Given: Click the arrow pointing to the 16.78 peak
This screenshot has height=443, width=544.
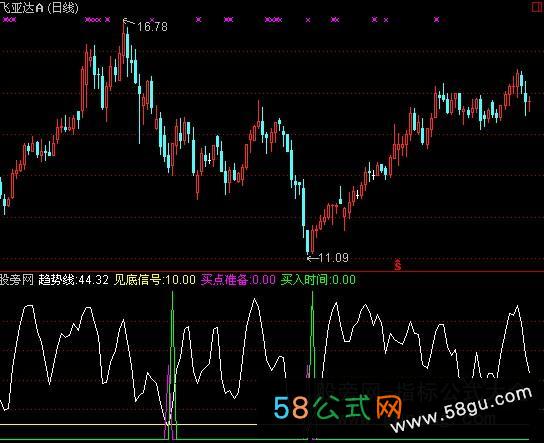Looking at the screenshot, I should pyautogui.click(x=129, y=22).
